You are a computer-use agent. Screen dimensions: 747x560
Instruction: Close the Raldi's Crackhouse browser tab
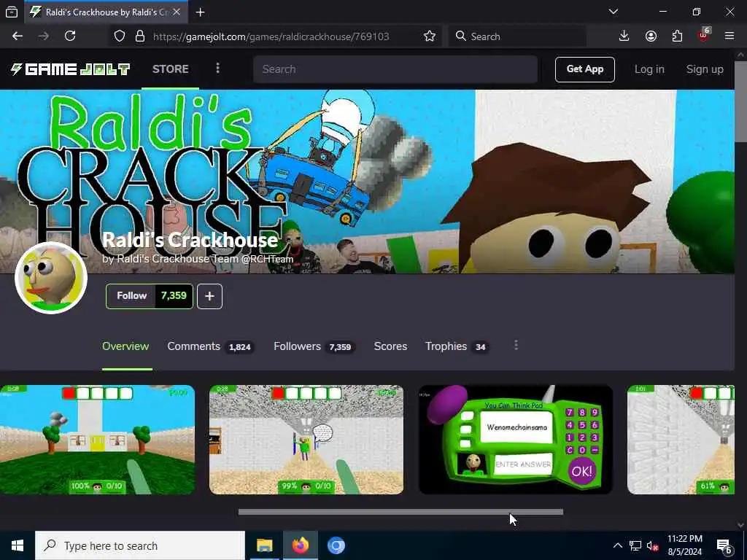[x=177, y=12]
